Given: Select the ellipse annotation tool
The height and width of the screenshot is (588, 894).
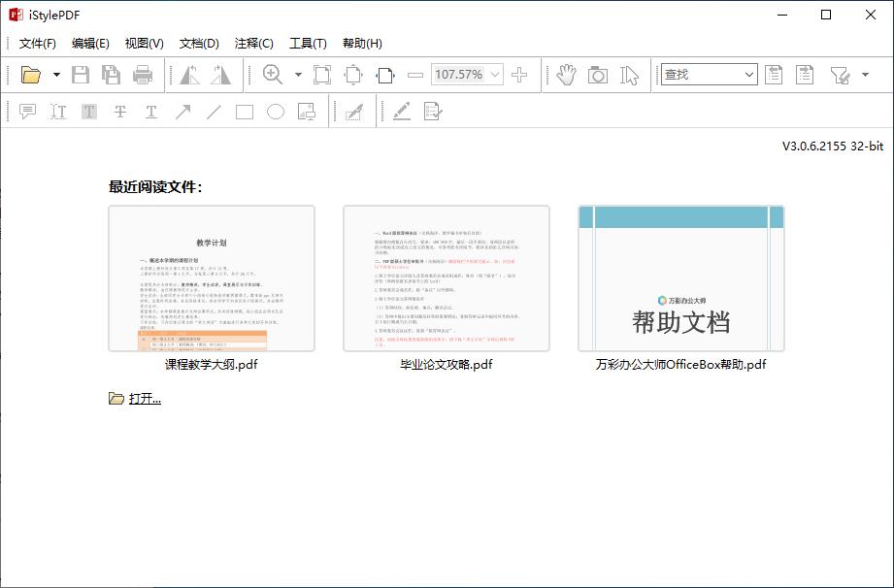Looking at the screenshot, I should pos(276,111).
